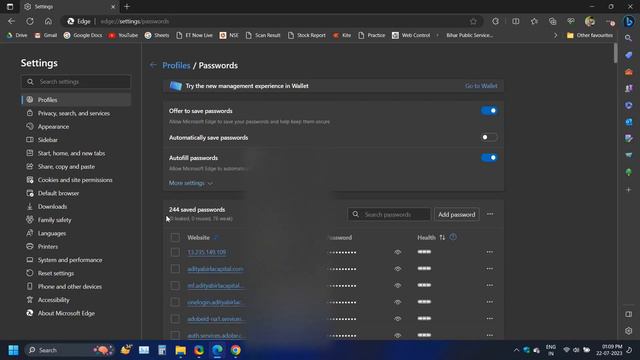Open Gmail bookmark in favourites bar

pyautogui.click(x=46, y=36)
